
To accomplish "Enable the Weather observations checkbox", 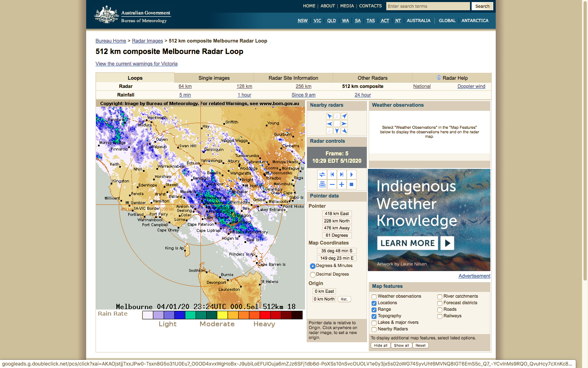I will click(x=374, y=297).
